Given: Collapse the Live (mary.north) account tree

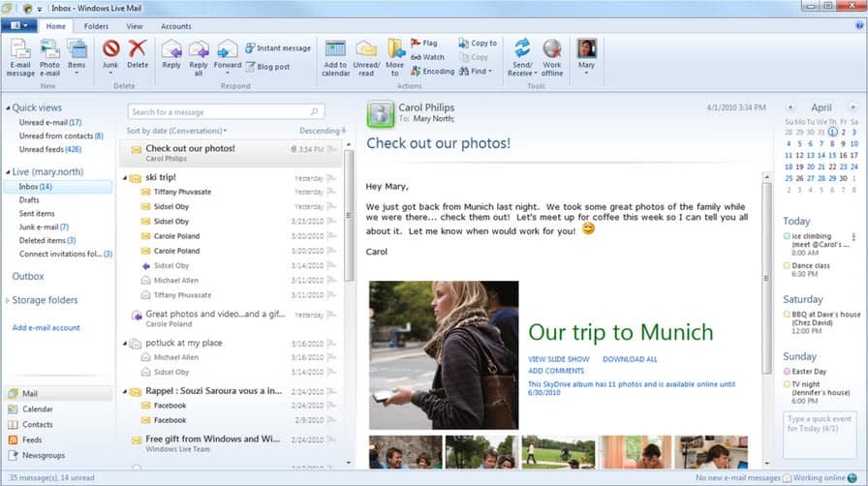Looking at the screenshot, I should (x=8, y=172).
